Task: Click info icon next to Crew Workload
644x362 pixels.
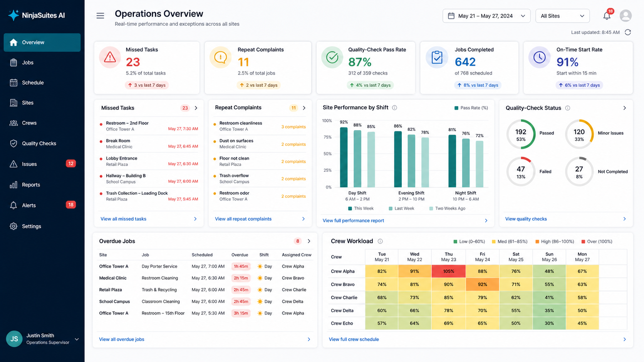Action: pyautogui.click(x=380, y=241)
